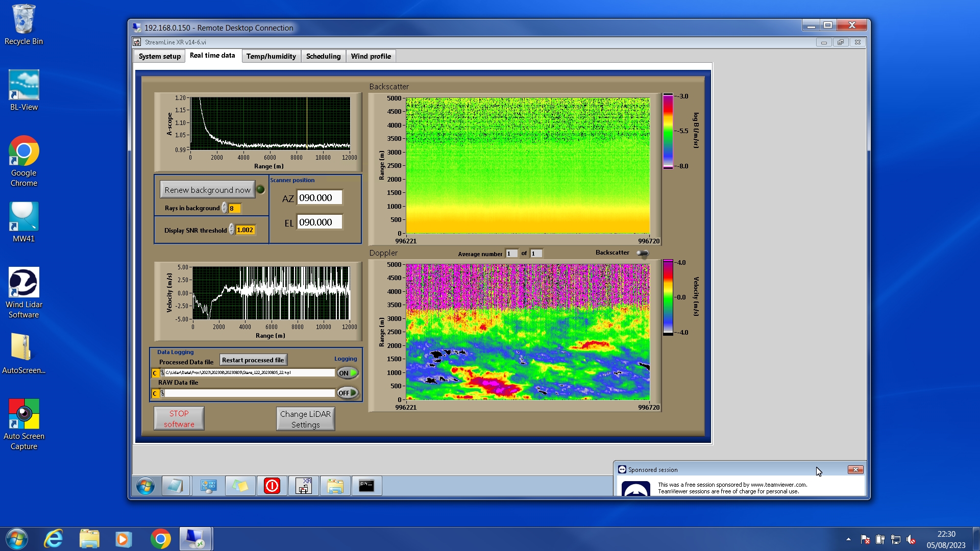Viewport: 980px width, 551px height.
Task: Click Restart processed file button
Action: point(253,360)
